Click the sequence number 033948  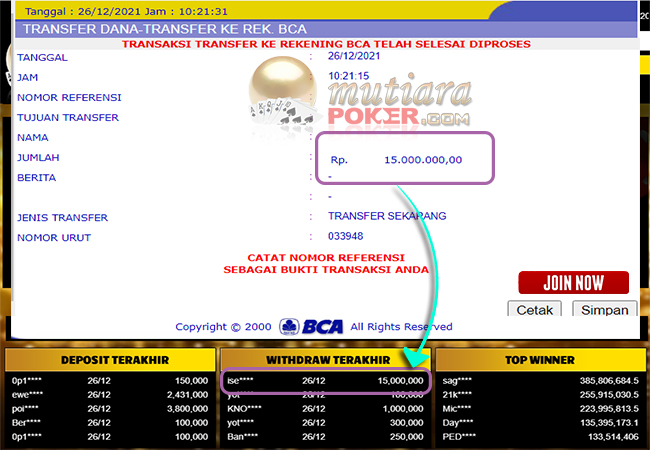coord(345,236)
